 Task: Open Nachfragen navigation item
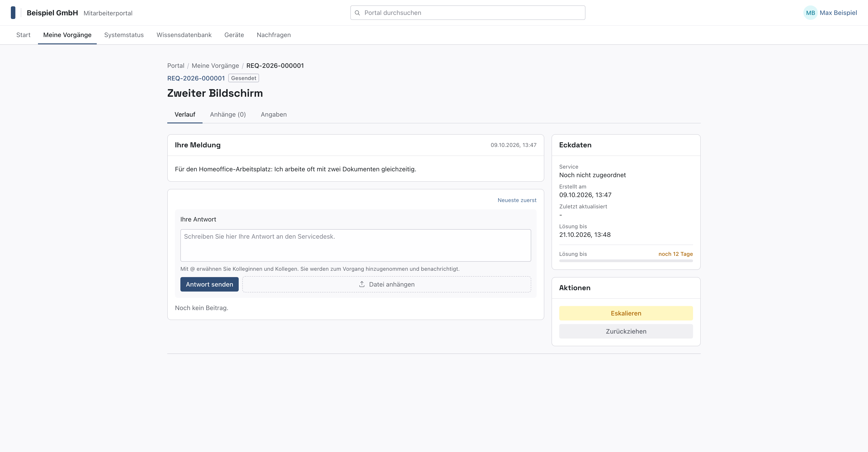[274, 35]
